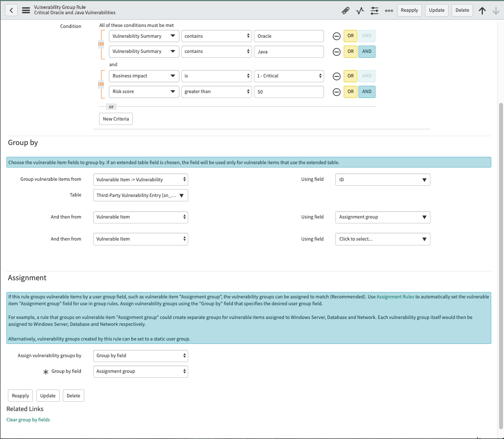Open the greater than operator dropdown

coord(216,92)
